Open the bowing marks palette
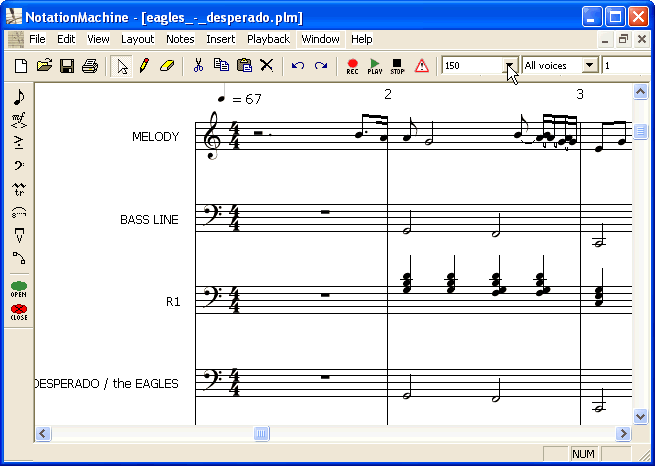The image size is (655, 466). tap(19, 235)
